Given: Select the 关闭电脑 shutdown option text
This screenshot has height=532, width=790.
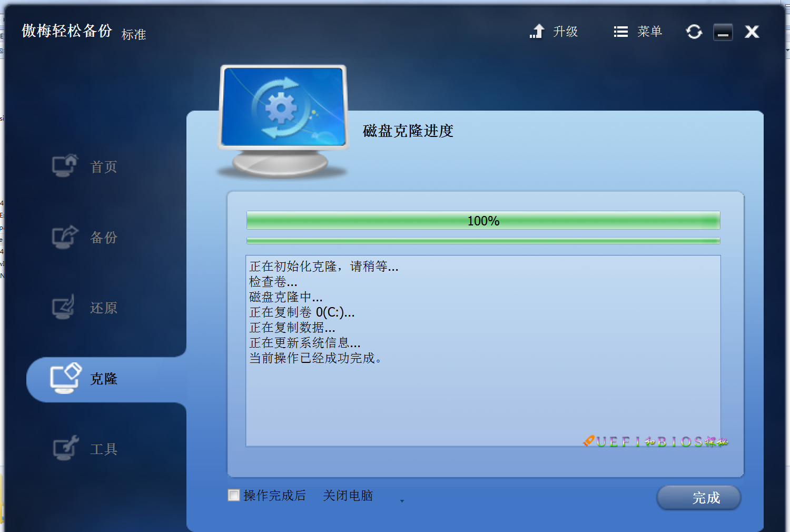Looking at the screenshot, I should 348,496.
